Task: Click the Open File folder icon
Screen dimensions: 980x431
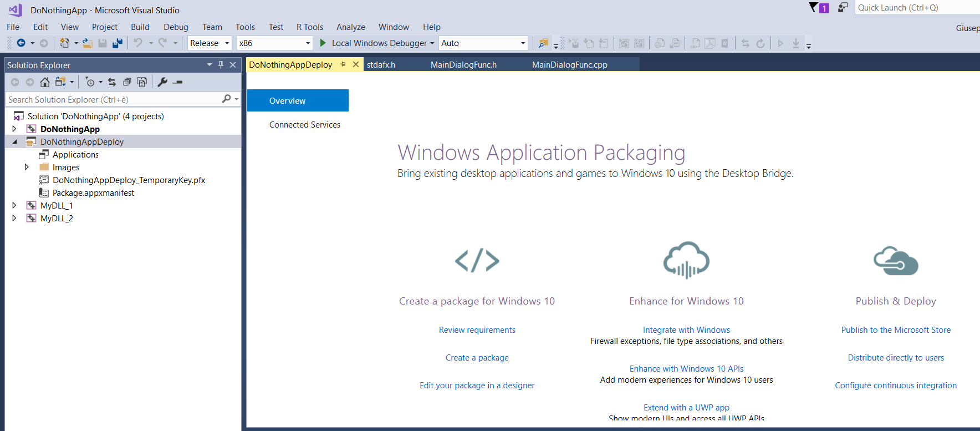Action: 88,43
